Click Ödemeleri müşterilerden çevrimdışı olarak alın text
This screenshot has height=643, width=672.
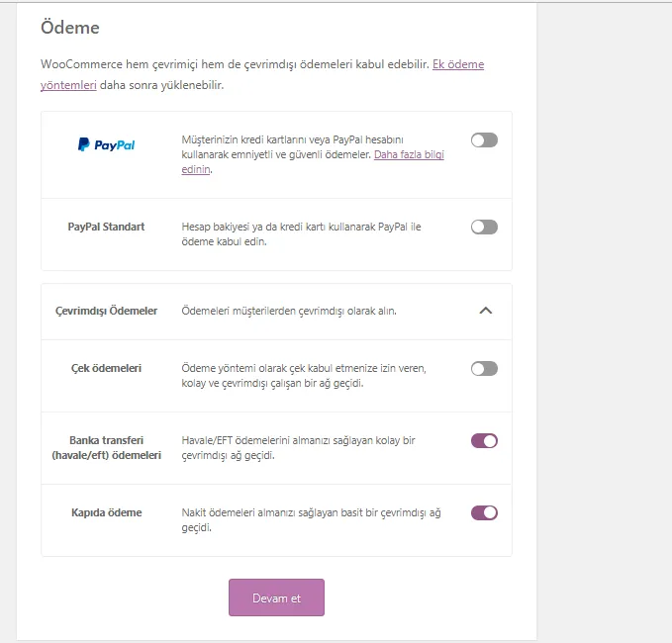[x=289, y=311]
